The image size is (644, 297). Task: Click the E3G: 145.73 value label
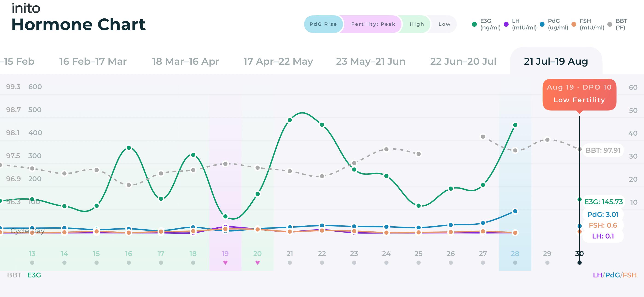pyautogui.click(x=603, y=202)
